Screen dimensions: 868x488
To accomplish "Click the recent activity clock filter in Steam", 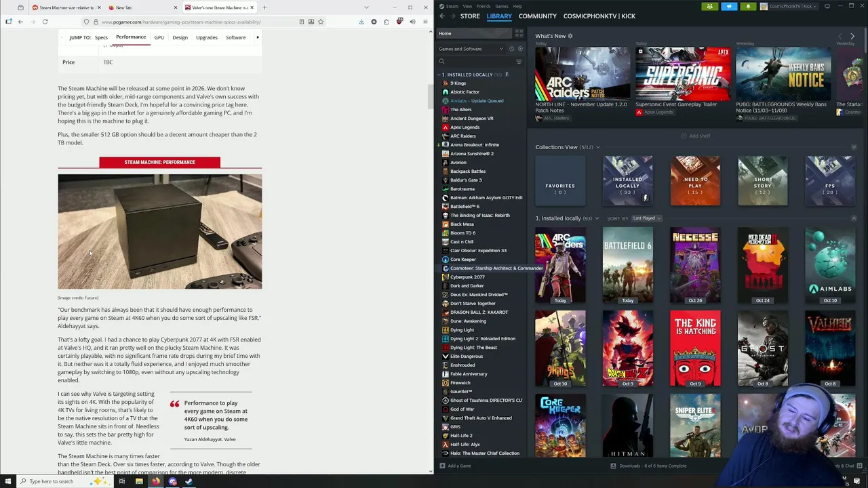I will click(512, 49).
